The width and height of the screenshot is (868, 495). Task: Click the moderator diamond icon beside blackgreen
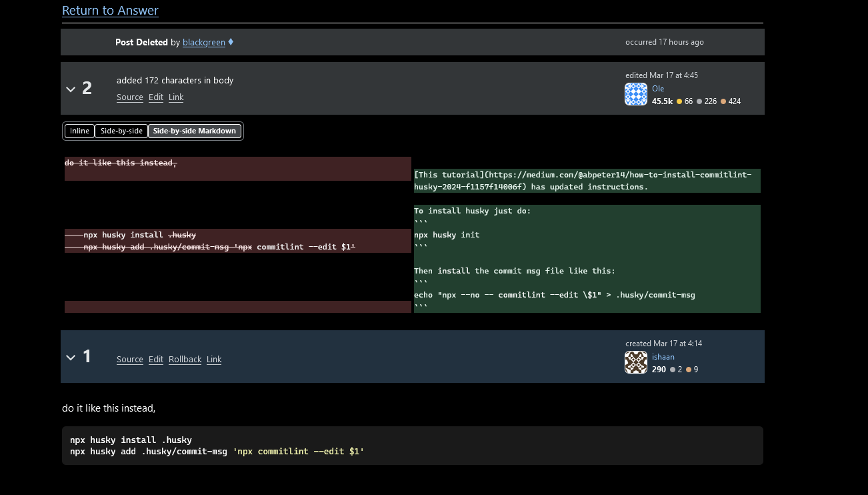point(231,42)
